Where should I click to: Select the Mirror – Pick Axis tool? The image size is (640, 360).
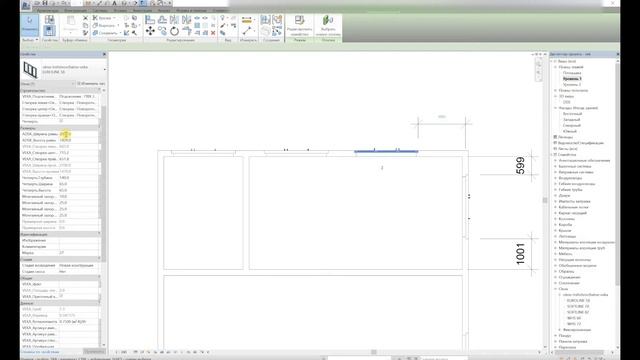174,19
